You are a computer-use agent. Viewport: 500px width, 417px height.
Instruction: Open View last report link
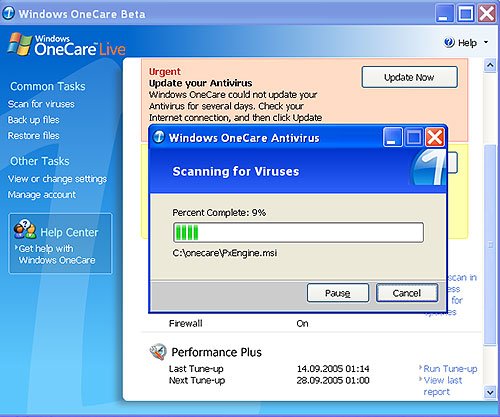443,386
